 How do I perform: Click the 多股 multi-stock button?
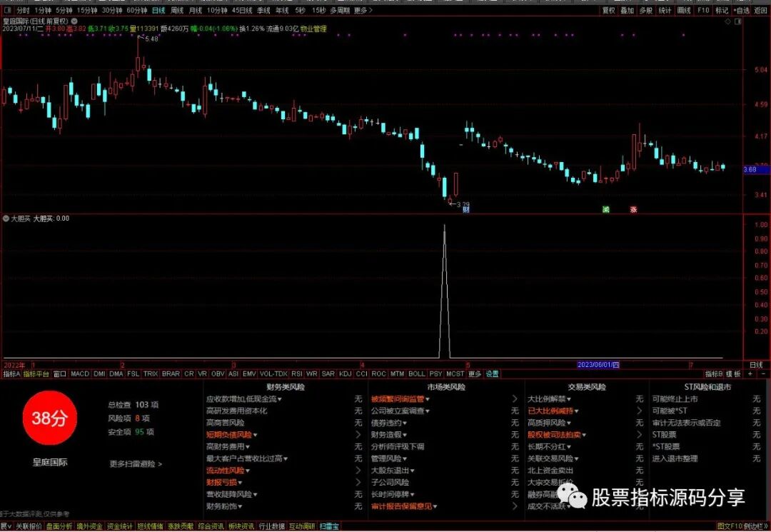646,10
